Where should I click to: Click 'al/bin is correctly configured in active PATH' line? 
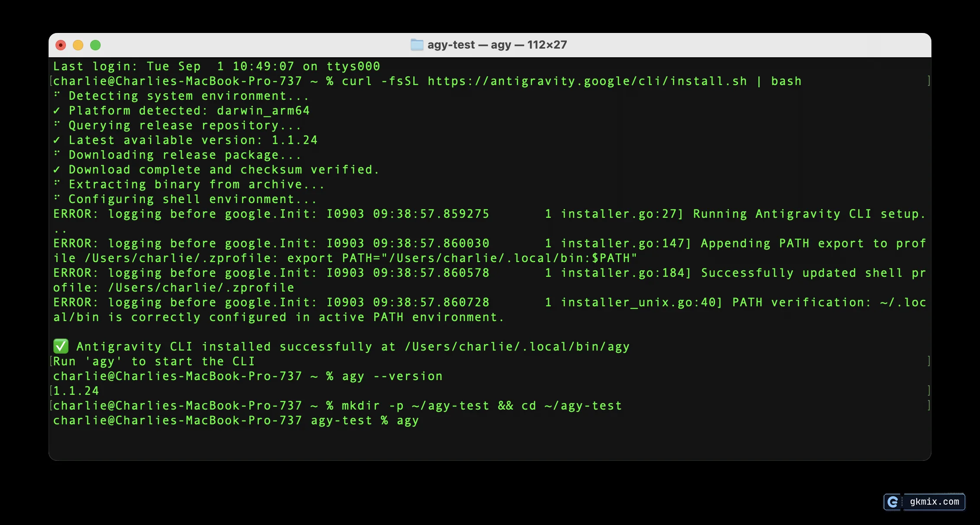point(278,317)
